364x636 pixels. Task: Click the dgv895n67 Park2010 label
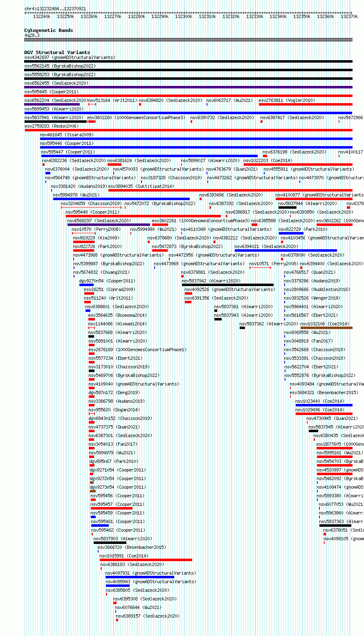[114, 461]
